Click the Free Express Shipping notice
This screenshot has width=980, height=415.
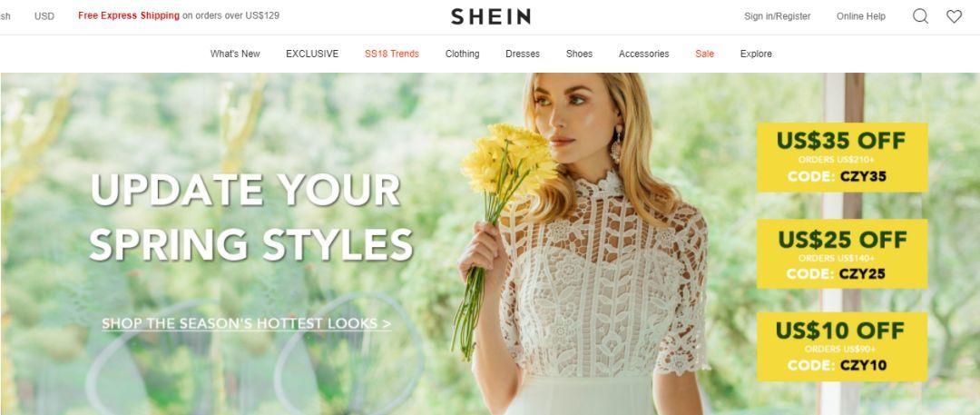[x=179, y=15]
